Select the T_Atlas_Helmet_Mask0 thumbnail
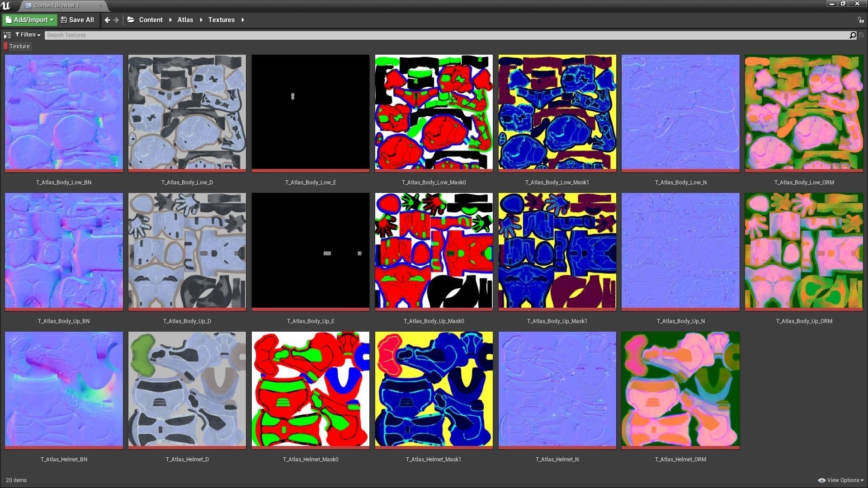The image size is (868, 488). 311,389
